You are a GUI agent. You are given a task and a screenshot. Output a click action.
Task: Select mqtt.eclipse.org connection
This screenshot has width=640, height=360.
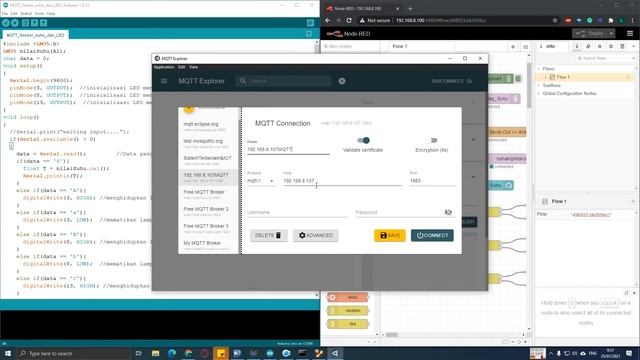pyautogui.click(x=208, y=126)
